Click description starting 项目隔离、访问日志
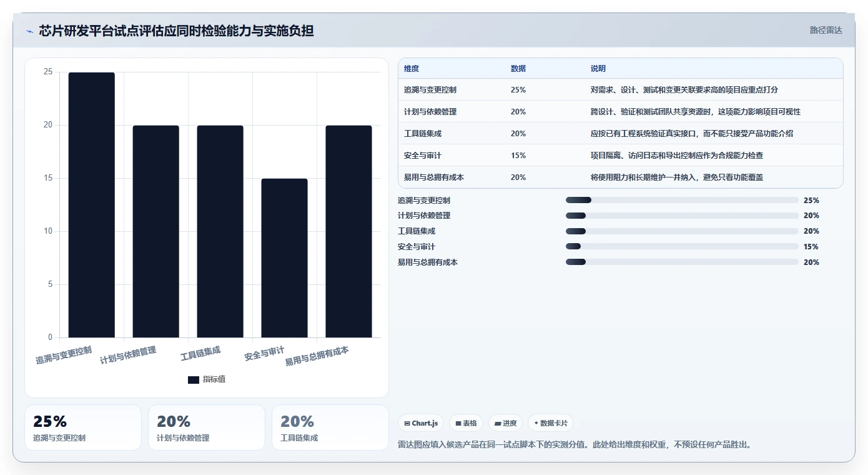Viewport: 868px width, 475px height. coord(677,156)
